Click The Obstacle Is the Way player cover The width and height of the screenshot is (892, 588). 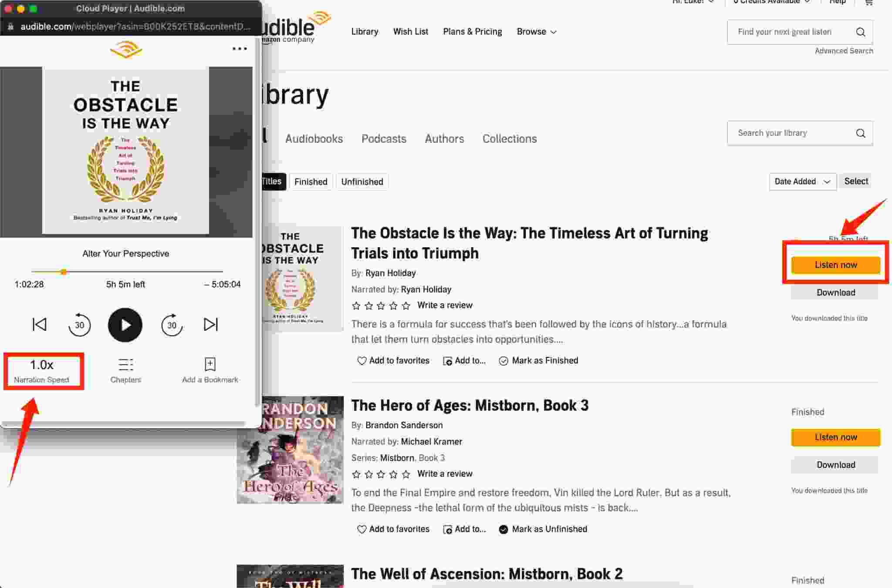tap(125, 151)
